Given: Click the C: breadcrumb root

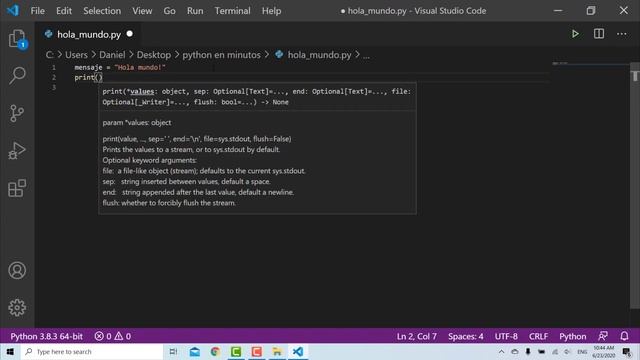Looking at the screenshot, I should pyautogui.click(x=49, y=55).
